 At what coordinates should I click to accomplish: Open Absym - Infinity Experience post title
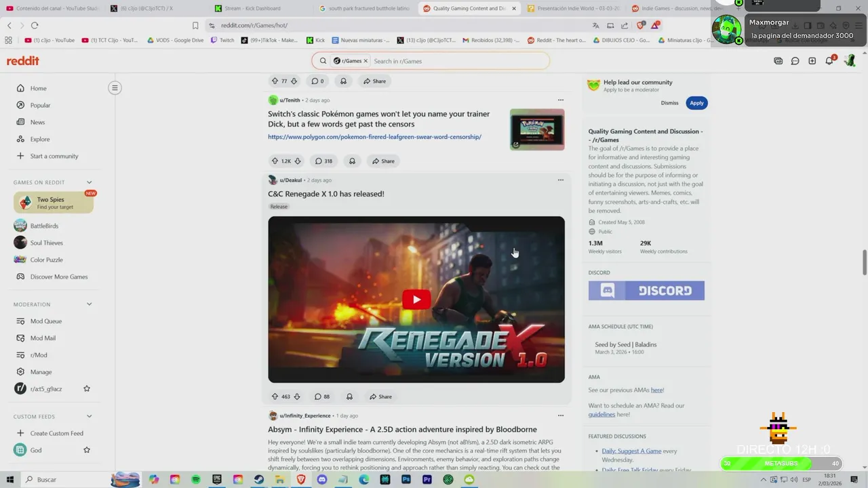[x=402, y=430]
